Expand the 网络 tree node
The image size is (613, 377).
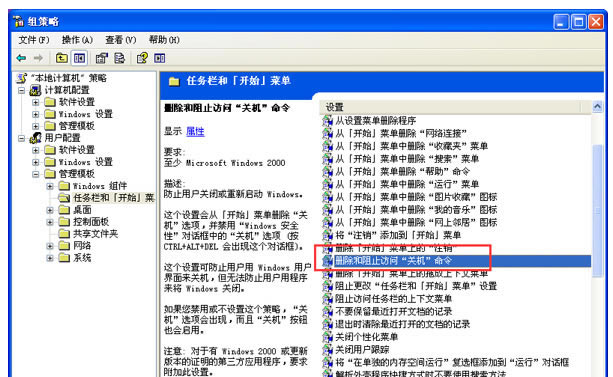[50, 246]
